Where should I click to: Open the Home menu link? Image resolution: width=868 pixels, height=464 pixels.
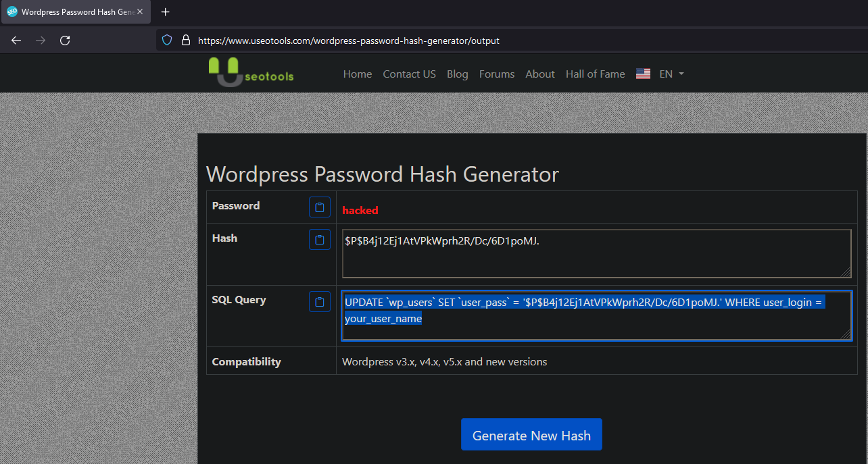coord(358,74)
